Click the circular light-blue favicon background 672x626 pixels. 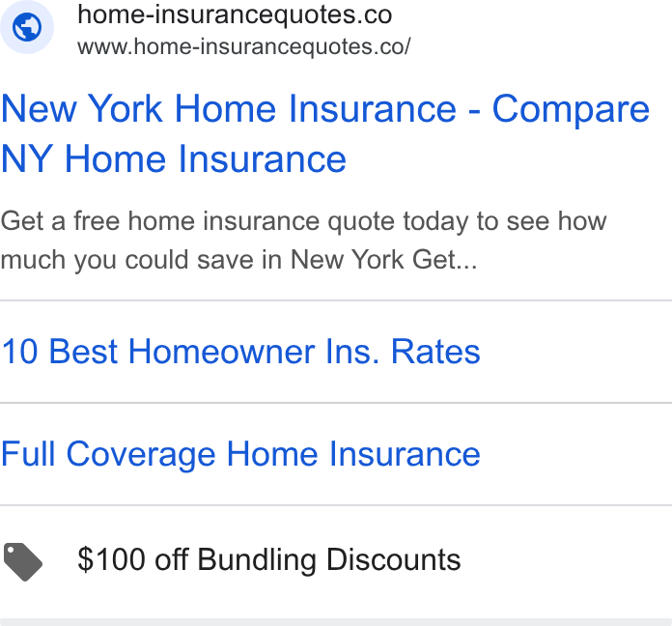click(27, 27)
